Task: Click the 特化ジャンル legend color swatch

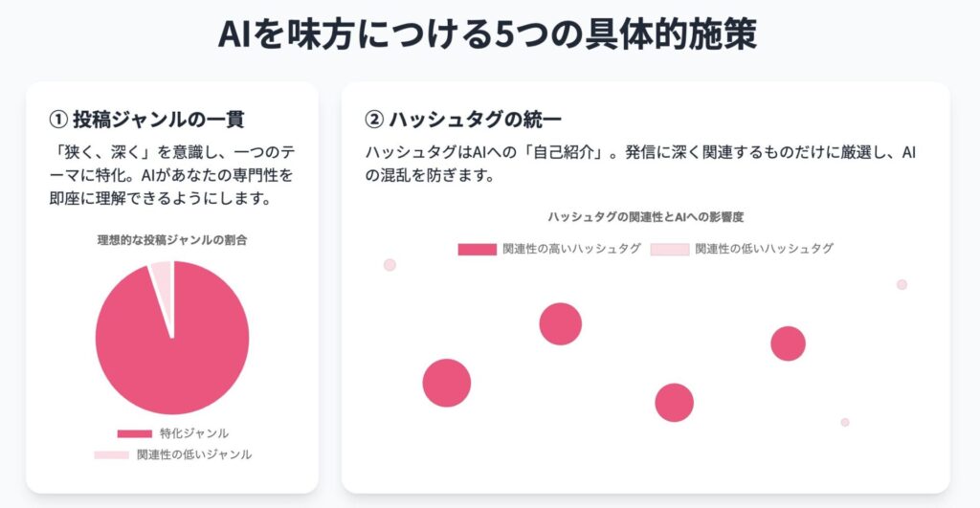Action: pos(134,433)
